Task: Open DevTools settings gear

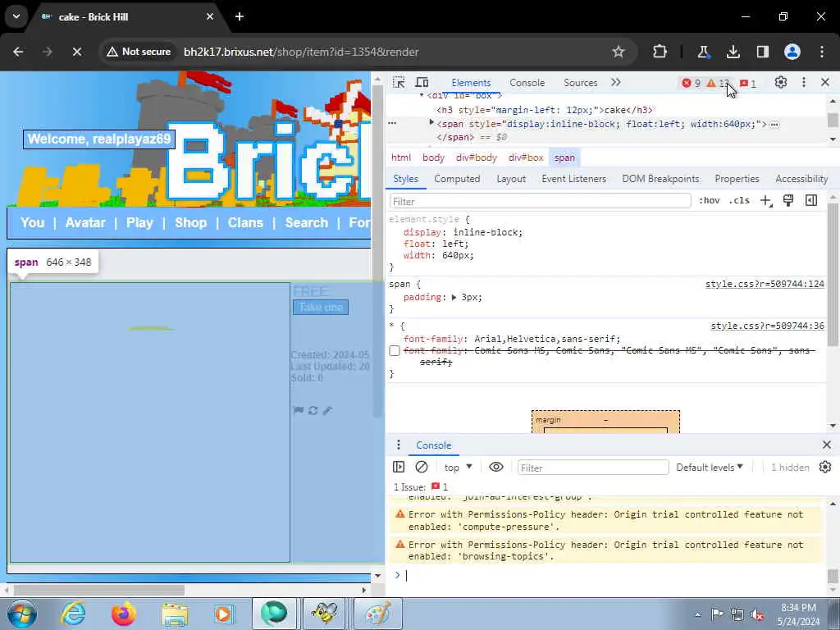Action: click(x=781, y=83)
